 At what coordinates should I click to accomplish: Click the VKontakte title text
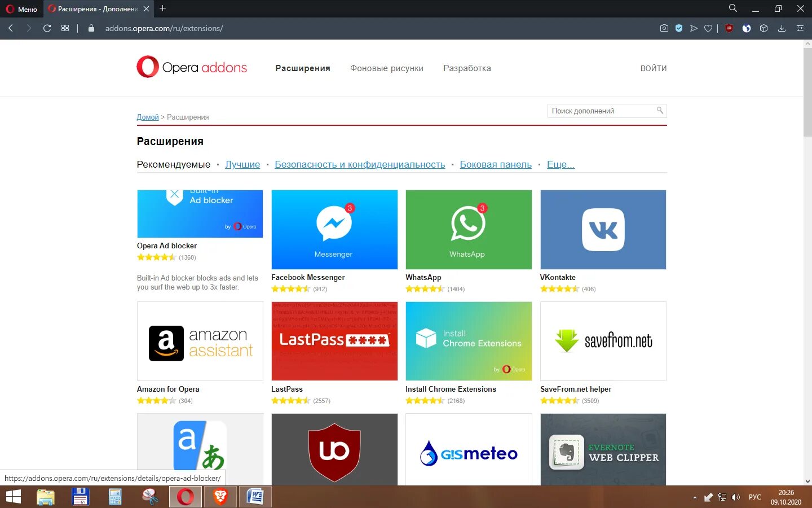click(558, 277)
